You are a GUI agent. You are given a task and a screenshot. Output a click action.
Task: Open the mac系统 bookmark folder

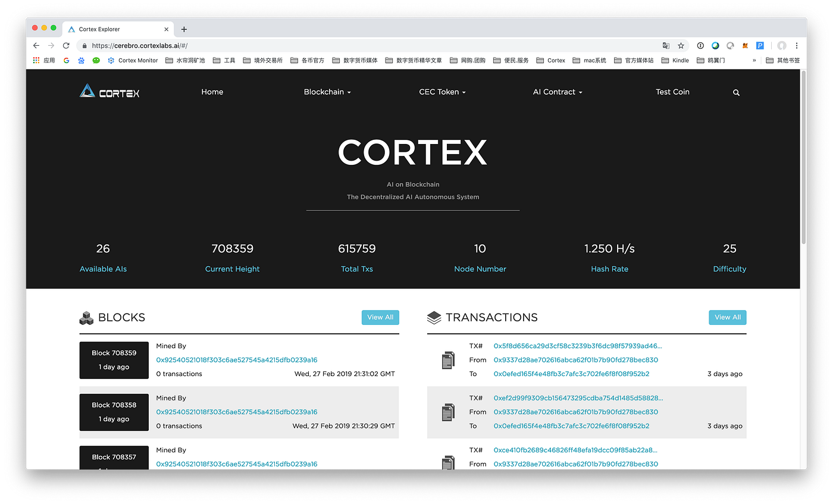coord(589,60)
